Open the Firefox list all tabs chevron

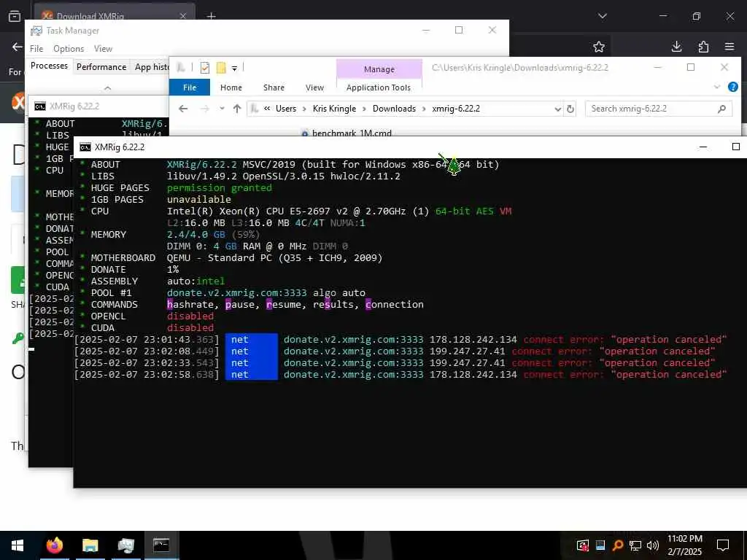coord(602,16)
